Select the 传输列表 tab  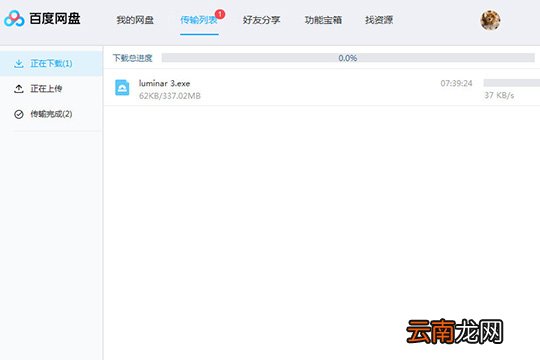coord(199,20)
